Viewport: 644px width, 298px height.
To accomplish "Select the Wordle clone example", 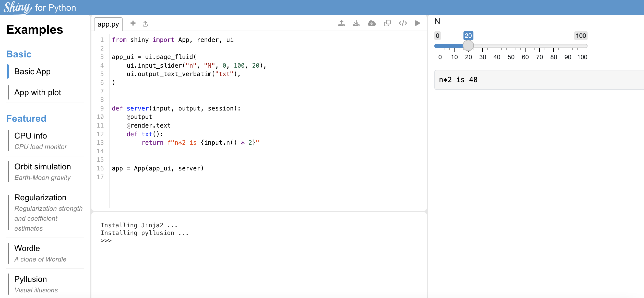I will pyautogui.click(x=27, y=248).
